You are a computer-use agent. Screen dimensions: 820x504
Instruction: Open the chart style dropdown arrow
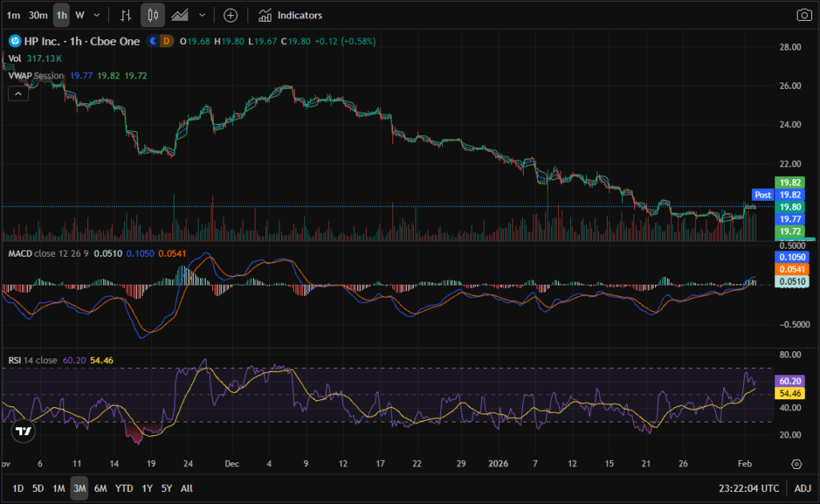(202, 15)
